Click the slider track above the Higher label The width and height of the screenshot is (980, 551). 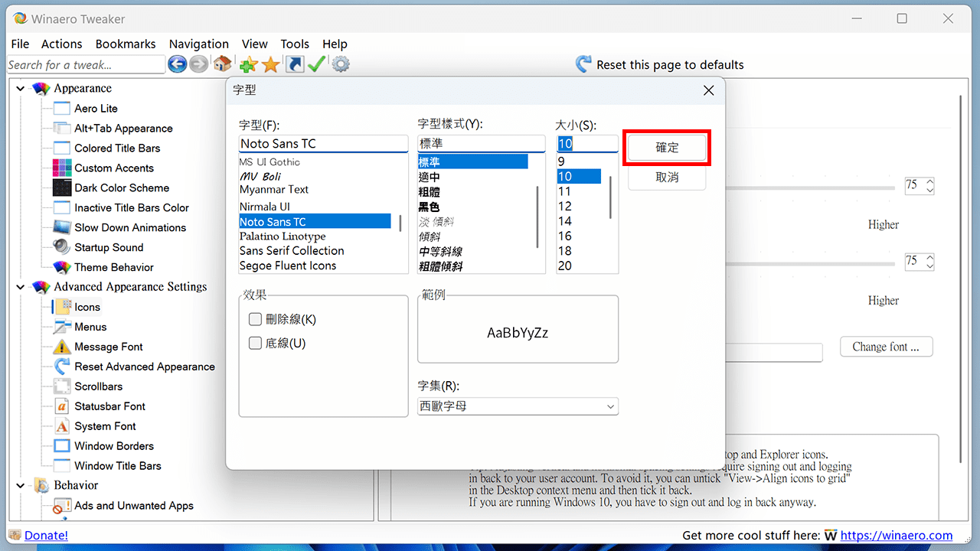click(x=827, y=186)
